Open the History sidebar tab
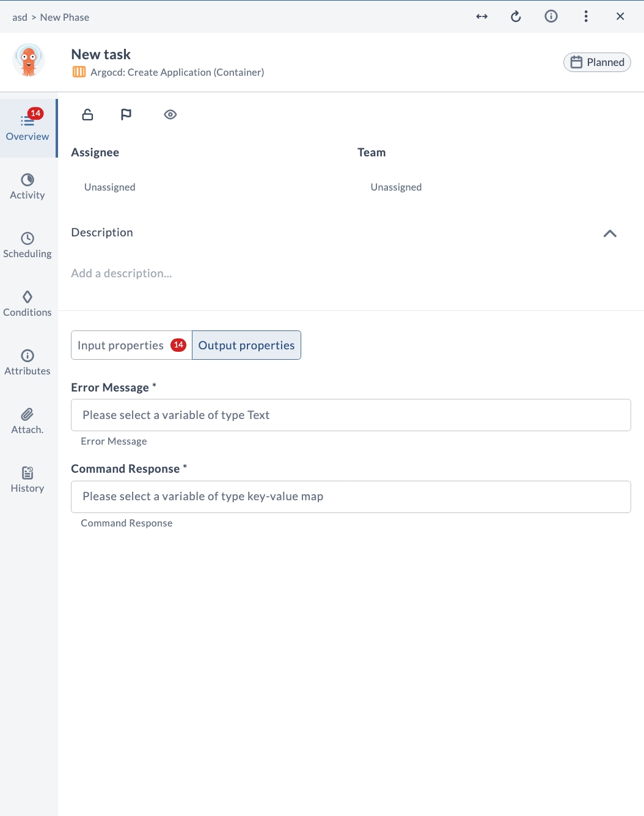The width and height of the screenshot is (644, 816). coord(27,480)
